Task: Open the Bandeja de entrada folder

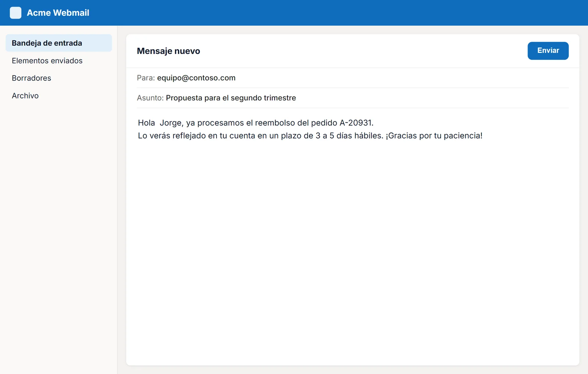Action: [x=59, y=43]
